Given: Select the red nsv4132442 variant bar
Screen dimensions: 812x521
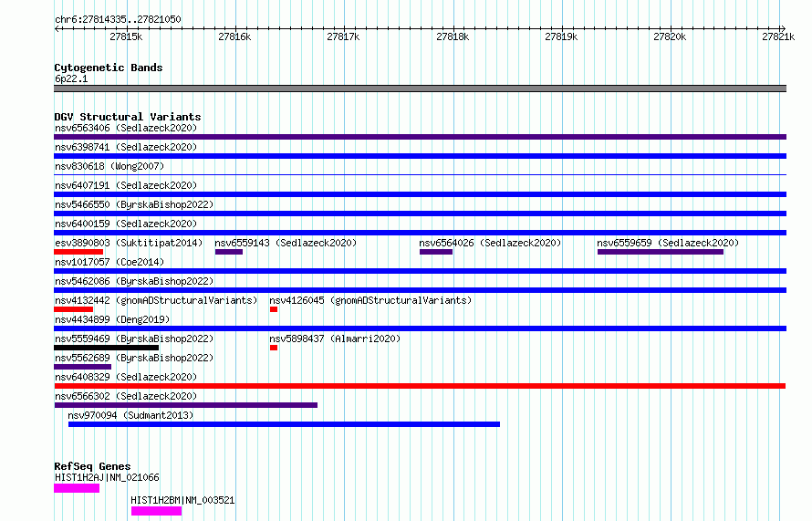Looking at the screenshot, I should 74,309.
